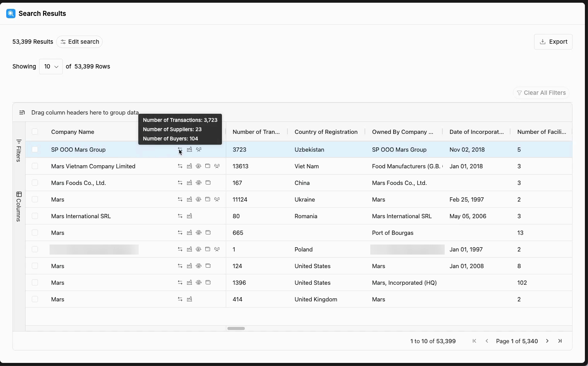This screenshot has height=366, width=588.
Task: Click the factory icon in Mars Foods Co., Ltd. row
Action: [x=189, y=183]
